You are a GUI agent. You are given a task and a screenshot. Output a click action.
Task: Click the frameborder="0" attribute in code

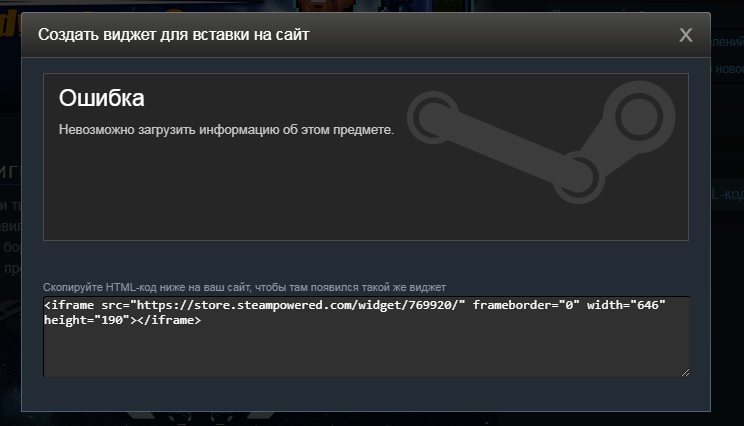tap(526, 305)
